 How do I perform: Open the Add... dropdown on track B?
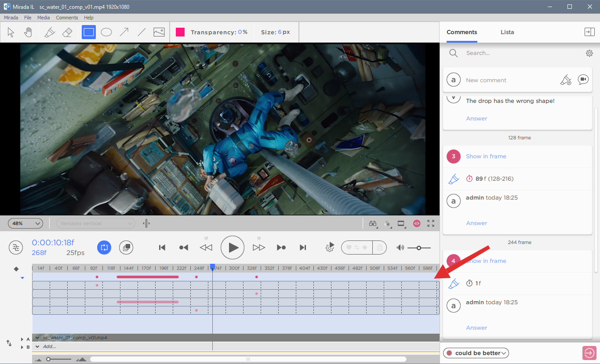37,346
